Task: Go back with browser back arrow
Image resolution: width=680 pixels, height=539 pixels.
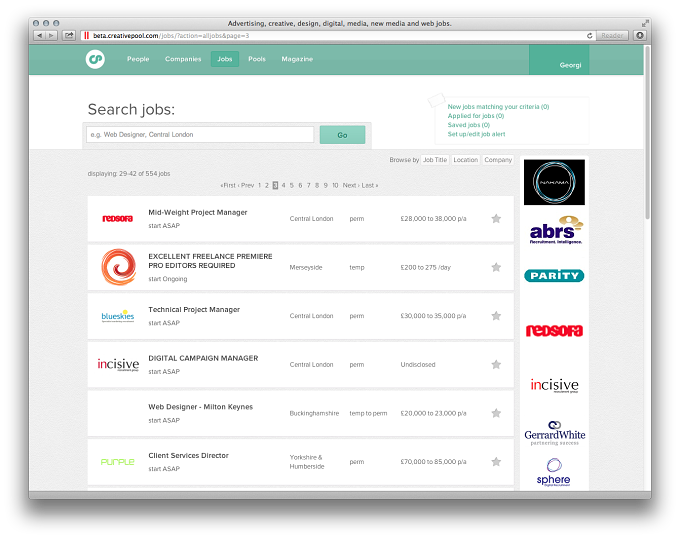Action: (x=39, y=36)
